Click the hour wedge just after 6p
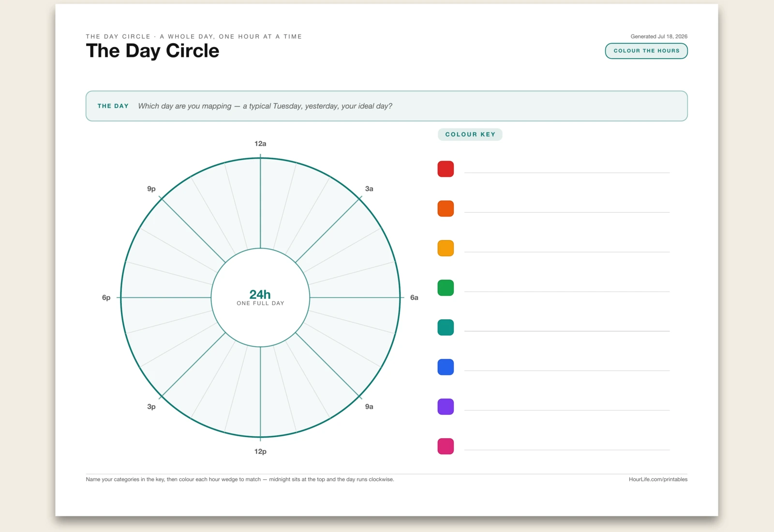This screenshot has width=774, height=532. pyautogui.click(x=167, y=285)
